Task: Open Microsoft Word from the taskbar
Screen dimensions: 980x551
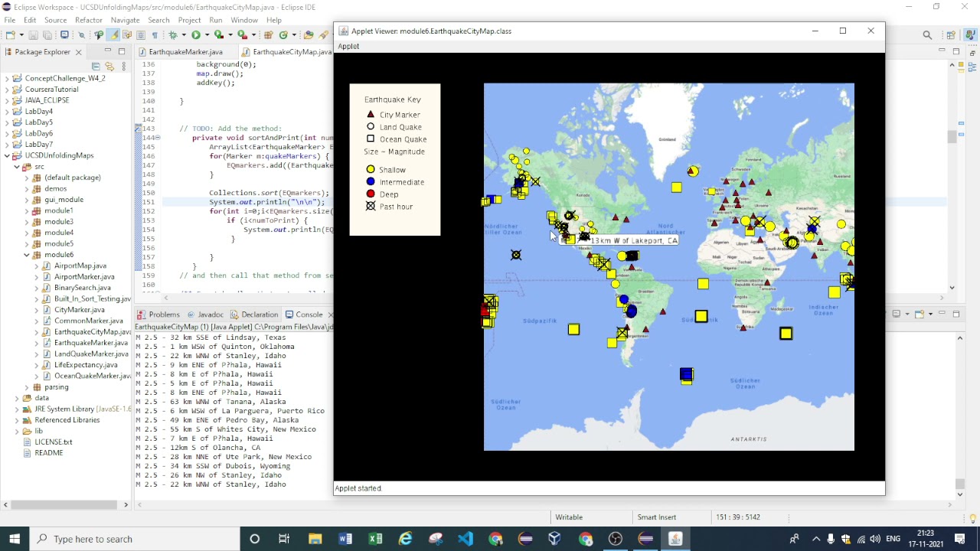Action: click(x=345, y=539)
